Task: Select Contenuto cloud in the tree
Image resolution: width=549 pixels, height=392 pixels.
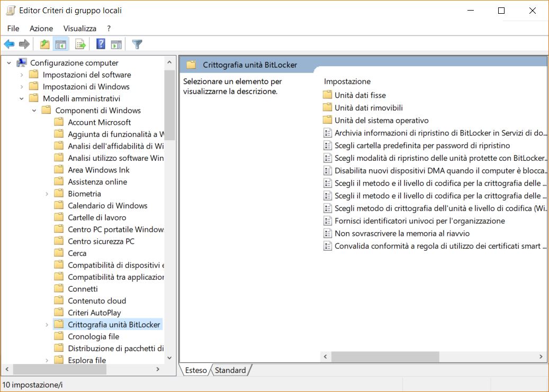Action: click(97, 300)
